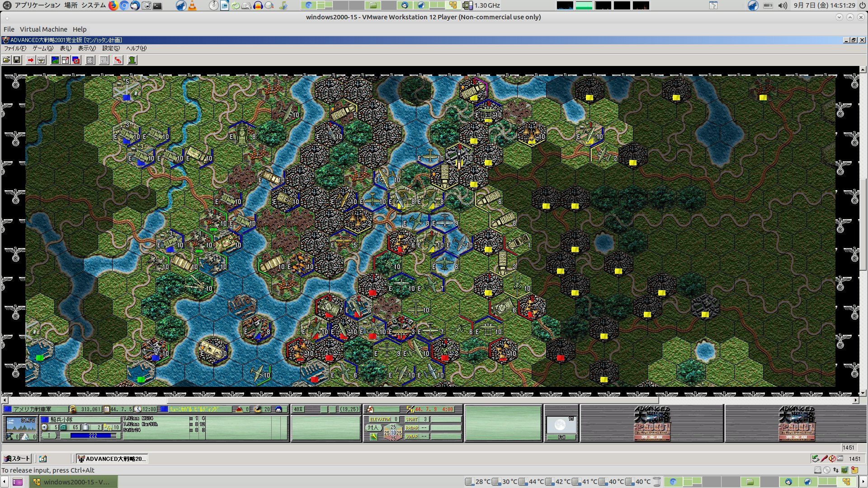Viewport: 868px width, 488px height.
Task: Click the toolbar icon right of red arrow
Action: [x=41, y=60]
